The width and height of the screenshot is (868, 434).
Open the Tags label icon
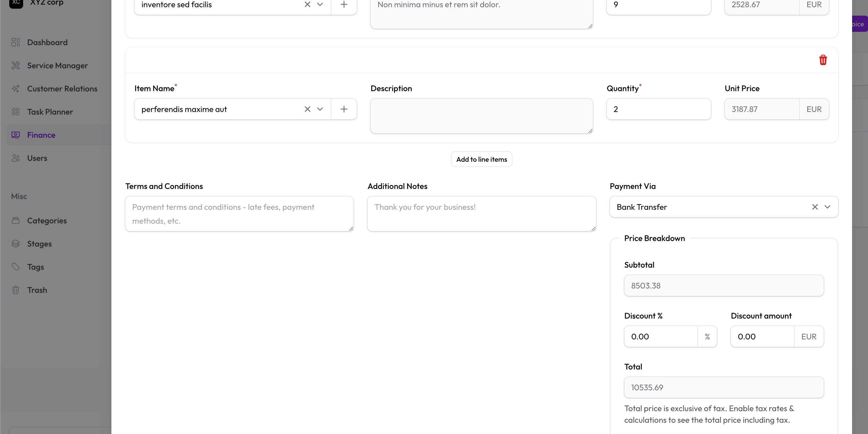[x=16, y=267]
